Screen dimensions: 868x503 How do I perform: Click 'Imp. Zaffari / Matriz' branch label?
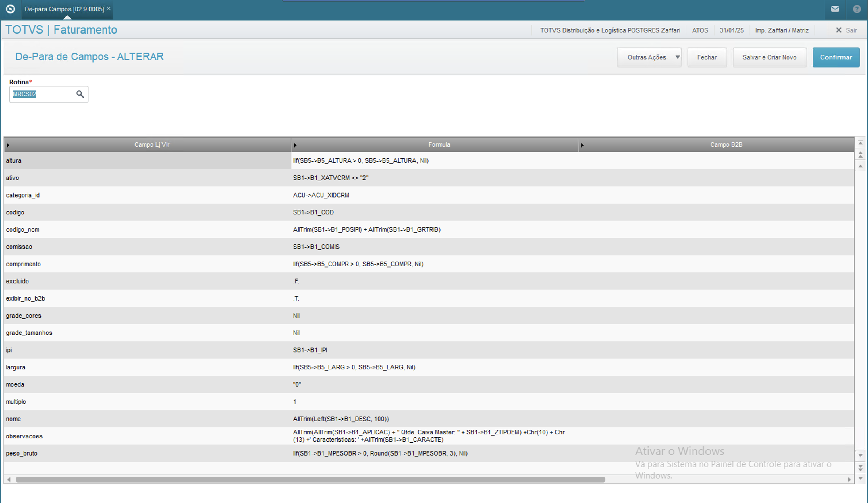coord(782,30)
